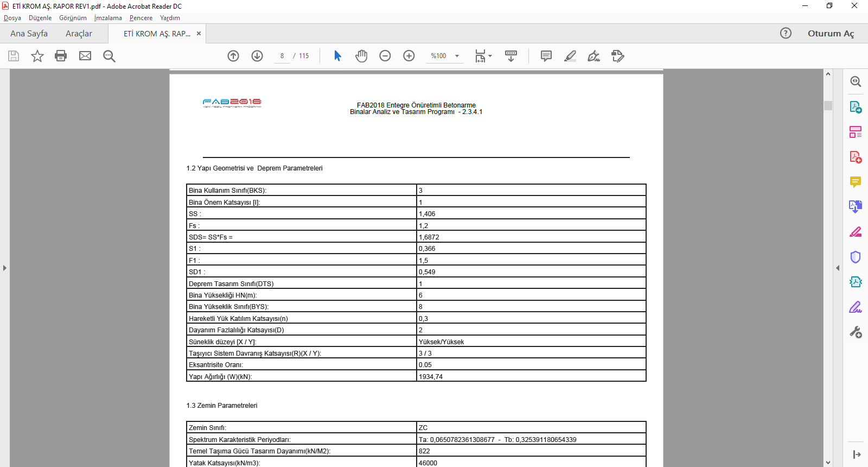Click the label 'Eksantrisite Oranı:'
Viewport: 868px width, 467px height.
pos(216,365)
